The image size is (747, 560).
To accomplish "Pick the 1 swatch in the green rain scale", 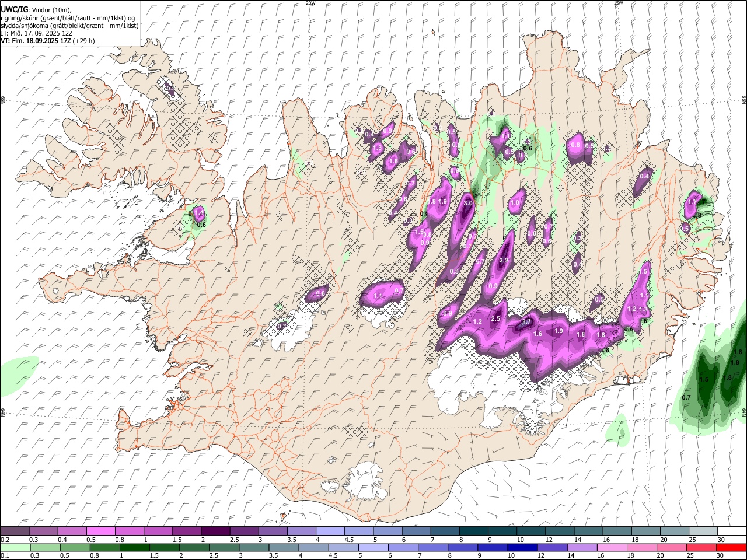I will coord(134,547).
